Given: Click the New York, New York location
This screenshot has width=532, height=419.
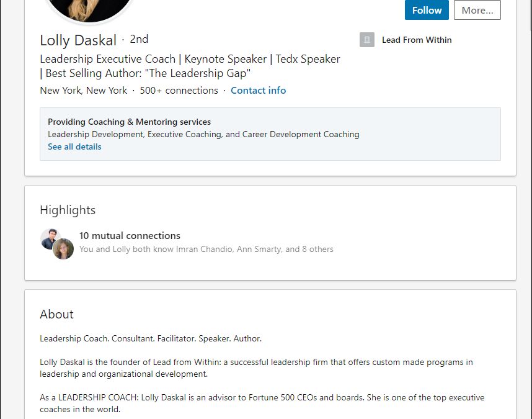Looking at the screenshot, I should pyautogui.click(x=83, y=91).
